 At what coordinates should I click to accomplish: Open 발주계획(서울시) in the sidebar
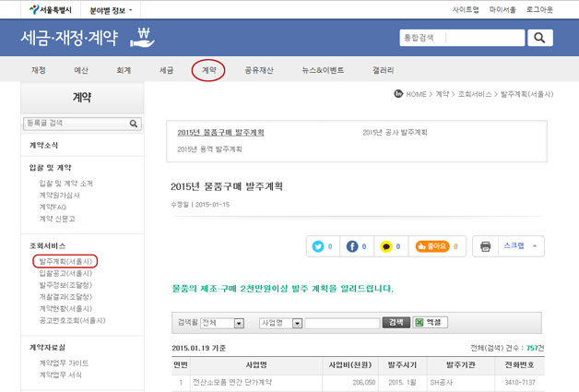pyautogui.click(x=65, y=262)
